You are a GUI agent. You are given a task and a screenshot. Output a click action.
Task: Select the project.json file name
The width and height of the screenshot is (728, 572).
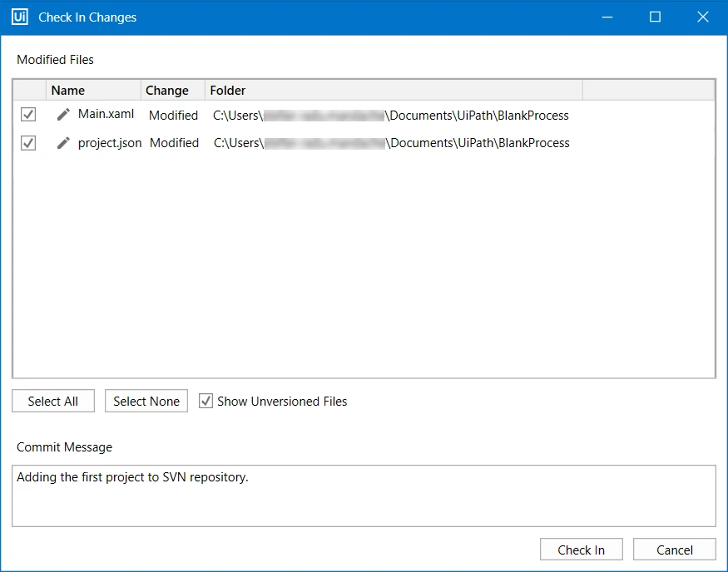(110, 143)
